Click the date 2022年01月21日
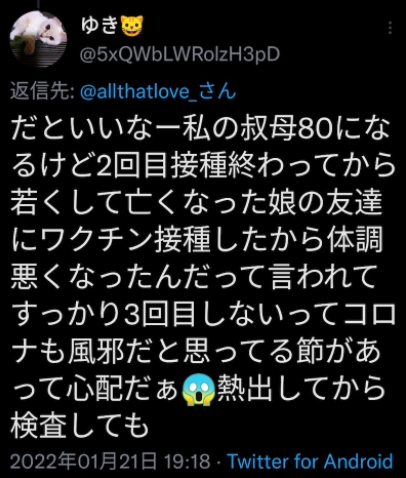 coord(83,462)
